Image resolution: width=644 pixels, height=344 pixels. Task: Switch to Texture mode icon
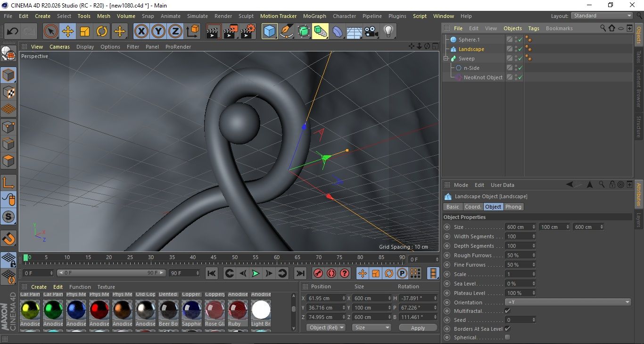(8, 92)
